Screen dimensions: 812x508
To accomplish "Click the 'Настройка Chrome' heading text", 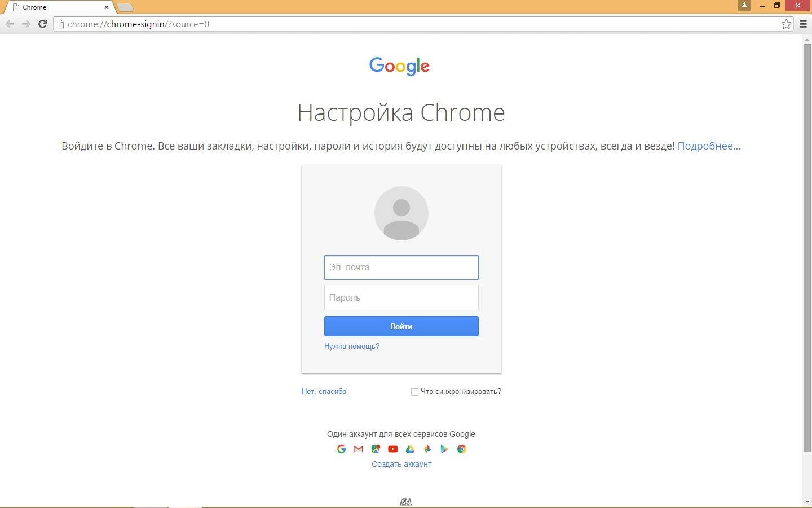I will point(401,112).
